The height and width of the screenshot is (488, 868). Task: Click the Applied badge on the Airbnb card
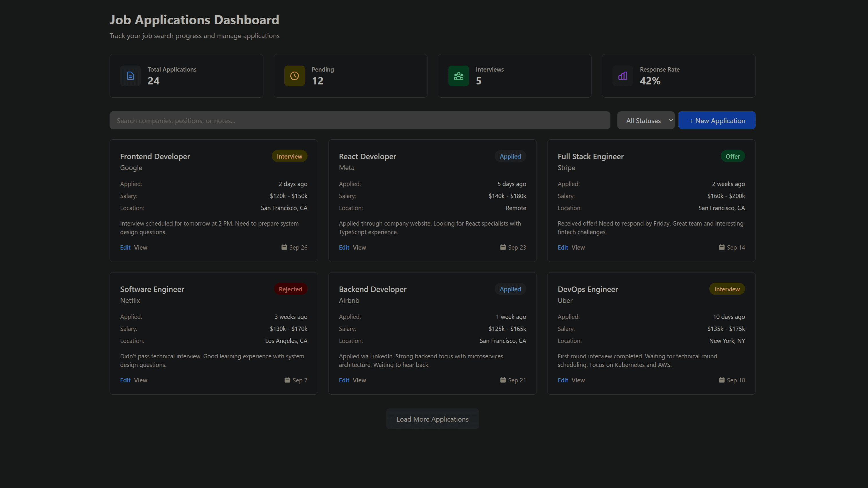[x=510, y=289]
